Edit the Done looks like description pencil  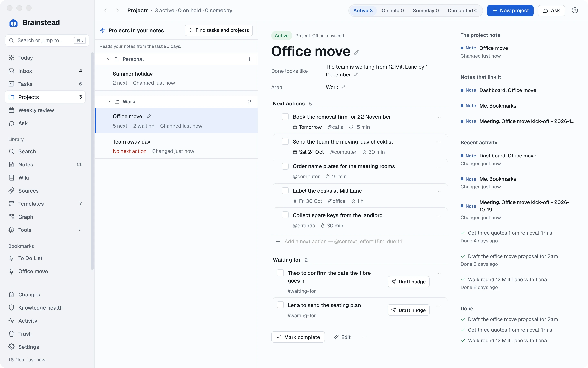click(x=356, y=74)
